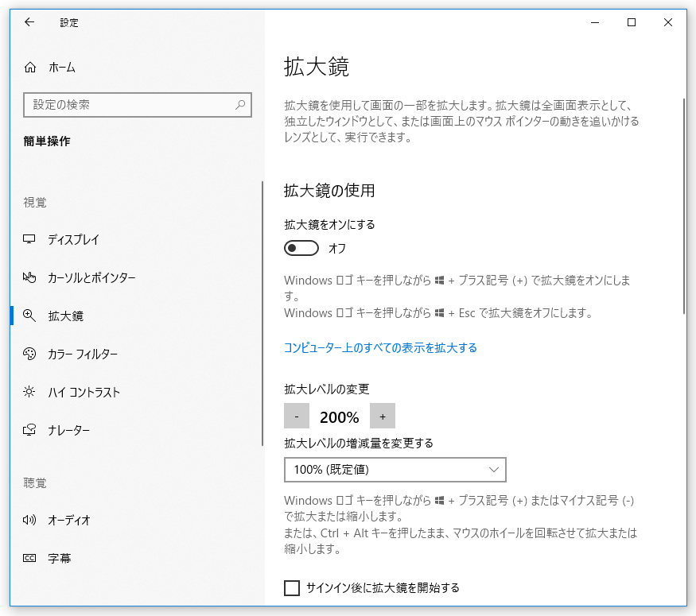Decrease zoom level with minus button
Screen dimensions: 696x616
coord(297,416)
